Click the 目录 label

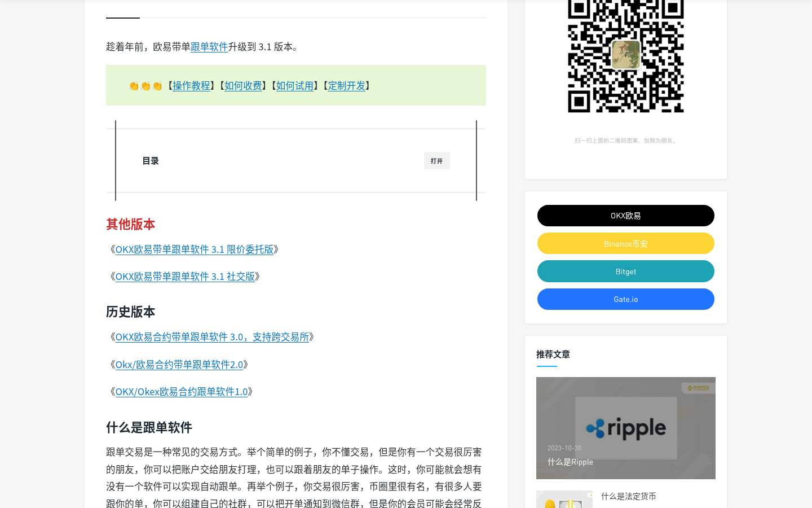(151, 161)
